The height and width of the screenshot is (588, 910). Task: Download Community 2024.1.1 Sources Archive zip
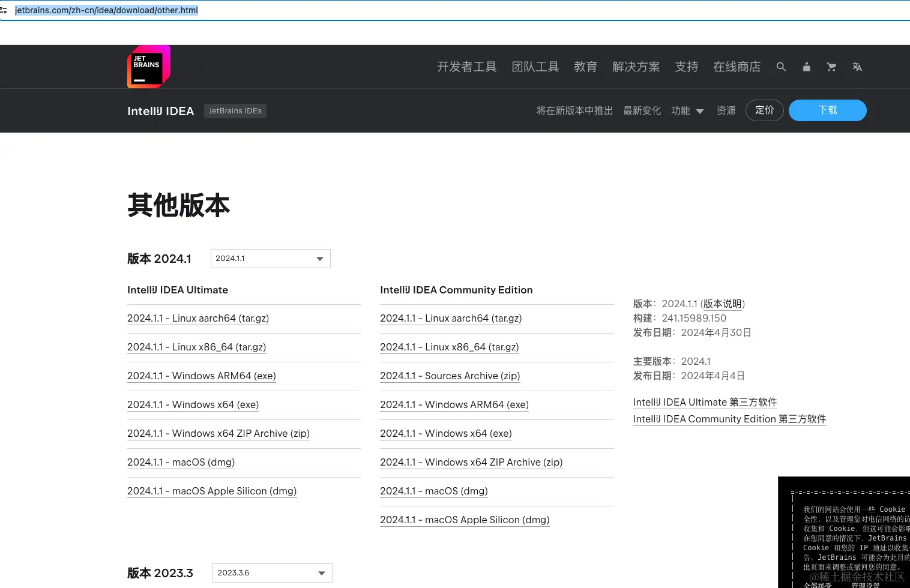[x=450, y=376]
